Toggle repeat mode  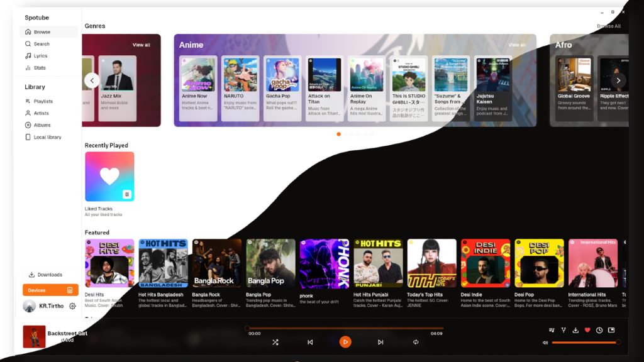click(415, 342)
